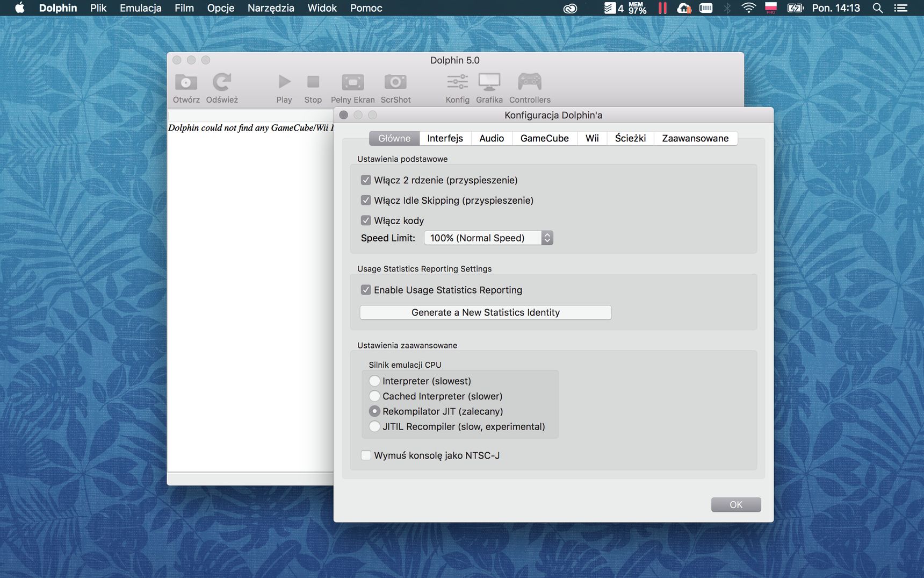The image size is (924, 578).
Task: Switch to the Ścieżki tab
Action: pyautogui.click(x=630, y=138)
